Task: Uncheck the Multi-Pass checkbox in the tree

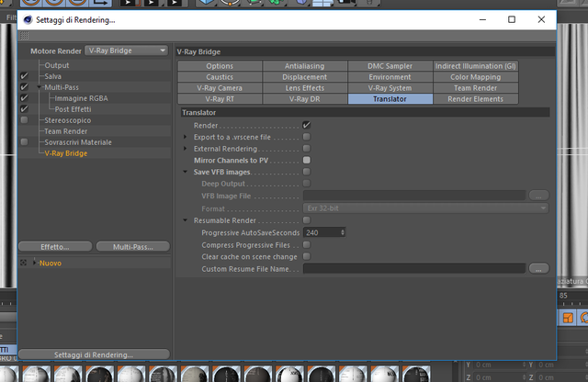Action: (25, 87)
